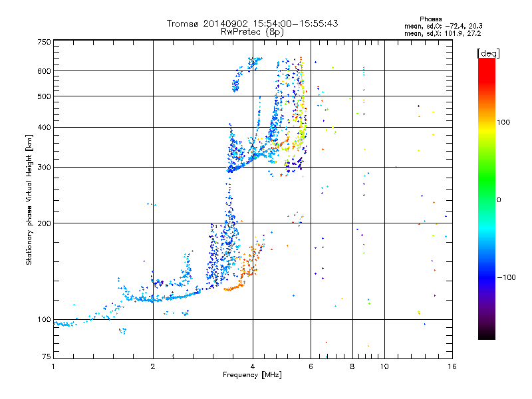Click the blue E-layer trace near 1 MHz, 100 km

tap(65, 325)
